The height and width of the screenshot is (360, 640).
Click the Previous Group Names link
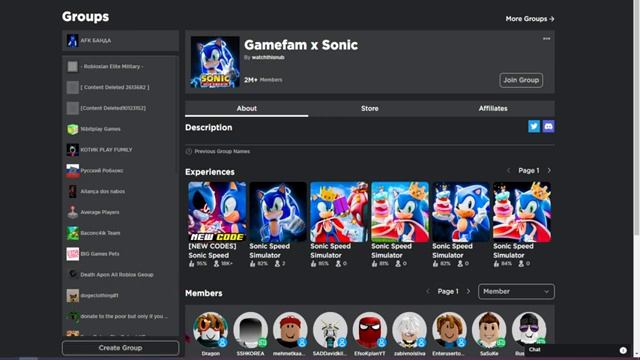[x=222, y=151]
